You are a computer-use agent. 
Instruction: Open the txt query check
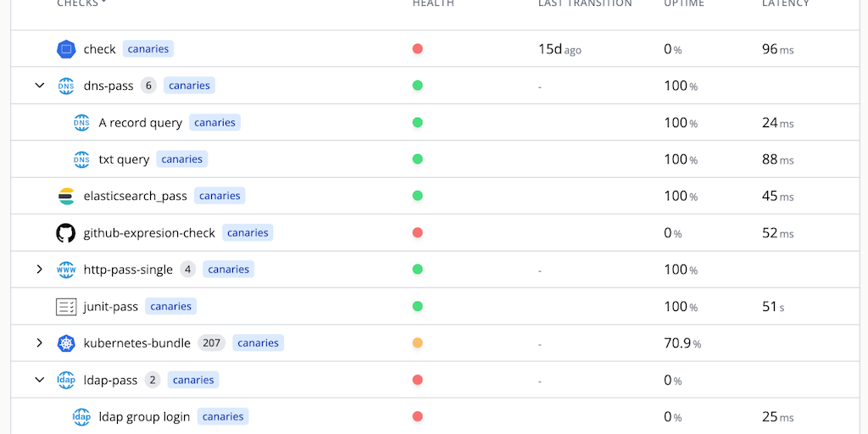pos(124,159)
